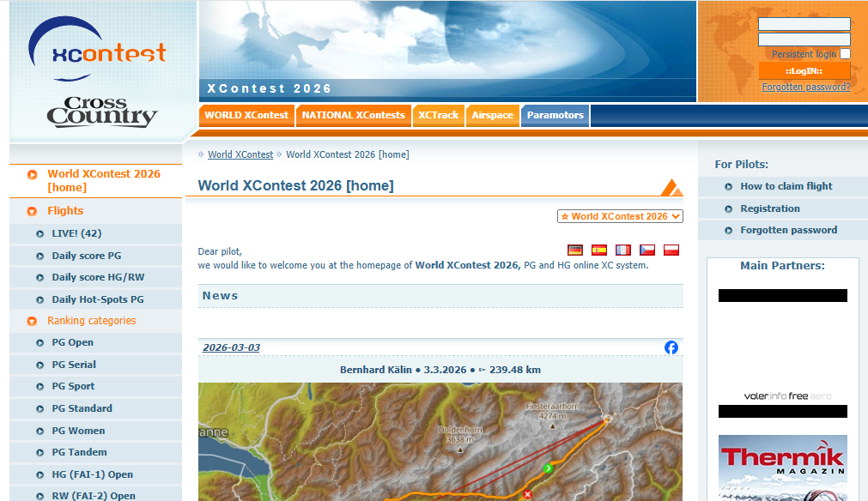Open PG Sport ranking

pyautogui.click(x=96, y=386)
